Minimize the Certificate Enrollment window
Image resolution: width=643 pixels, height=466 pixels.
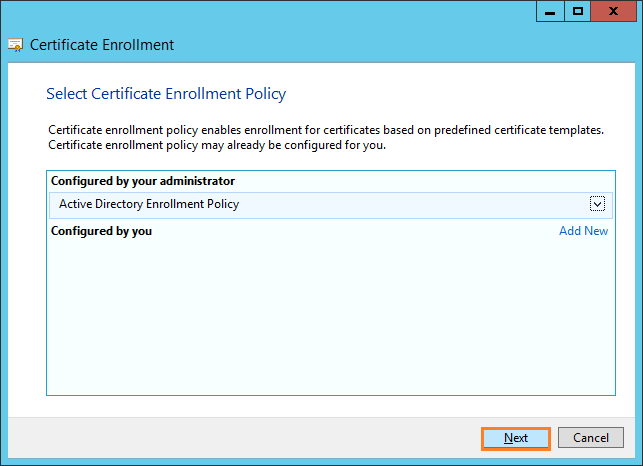(x=550, y=11)
